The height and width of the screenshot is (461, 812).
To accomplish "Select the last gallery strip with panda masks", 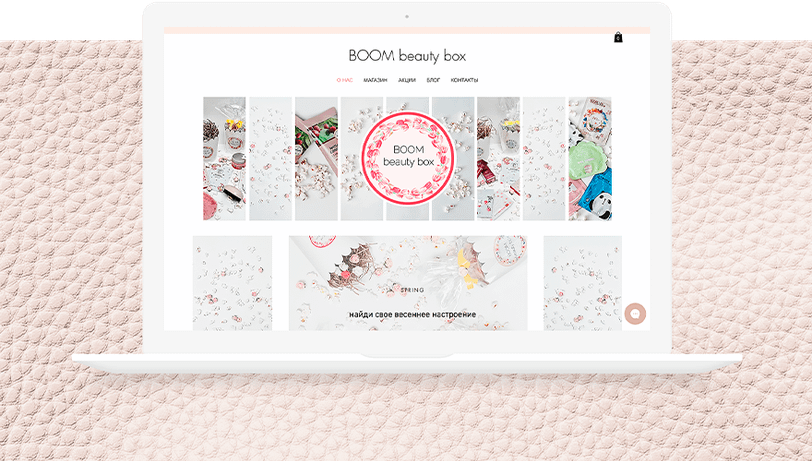I will click(x=590, y=159).
